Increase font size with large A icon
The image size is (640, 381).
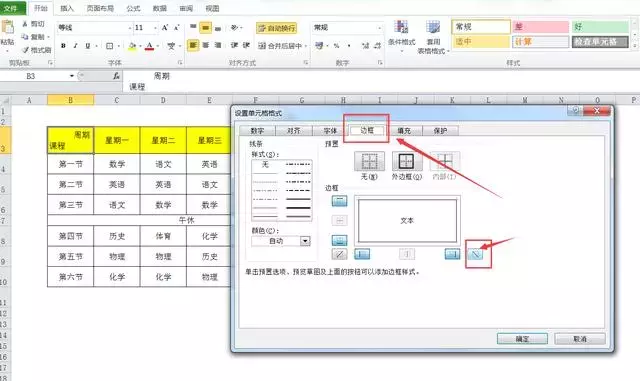point(165,28)
